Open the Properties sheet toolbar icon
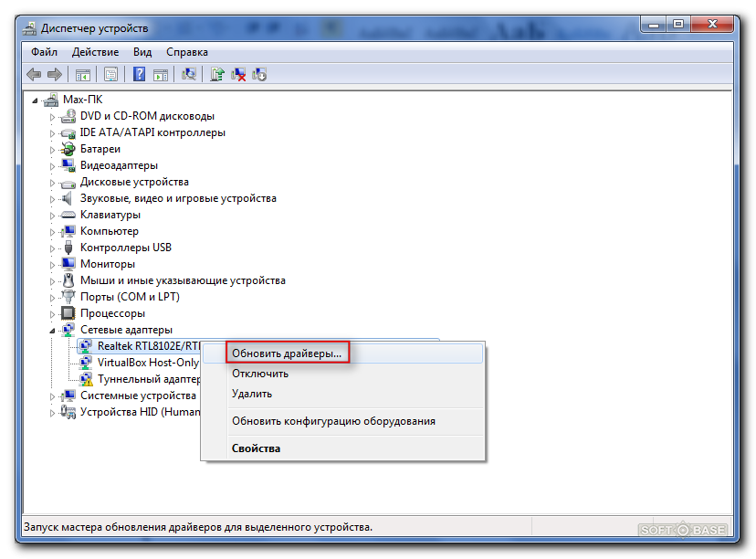This screenshot has width=756, height=559. 111,74
